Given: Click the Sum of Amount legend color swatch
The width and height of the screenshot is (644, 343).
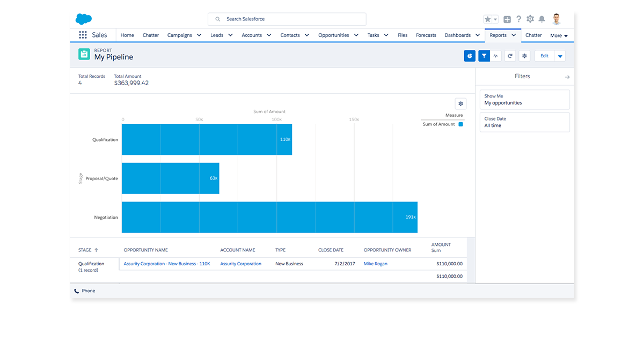Looking at the screenshot, I should tap(460, 124).
